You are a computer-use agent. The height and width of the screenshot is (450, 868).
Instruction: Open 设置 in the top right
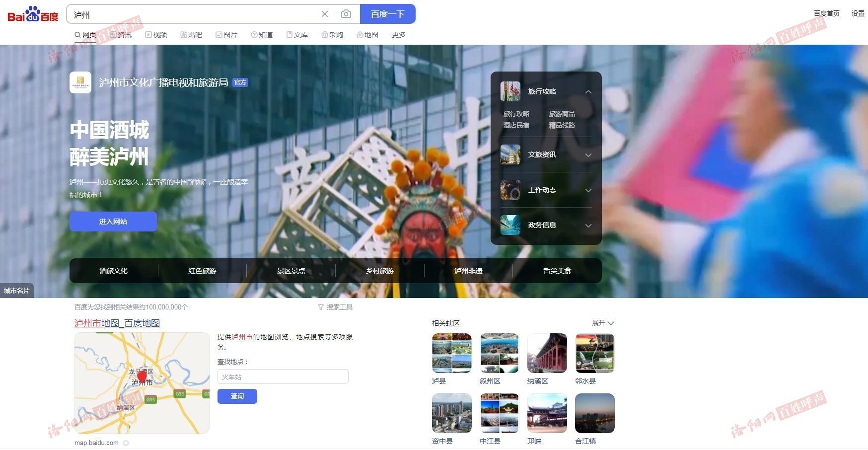pyautogui.click(x=858, y=13)
